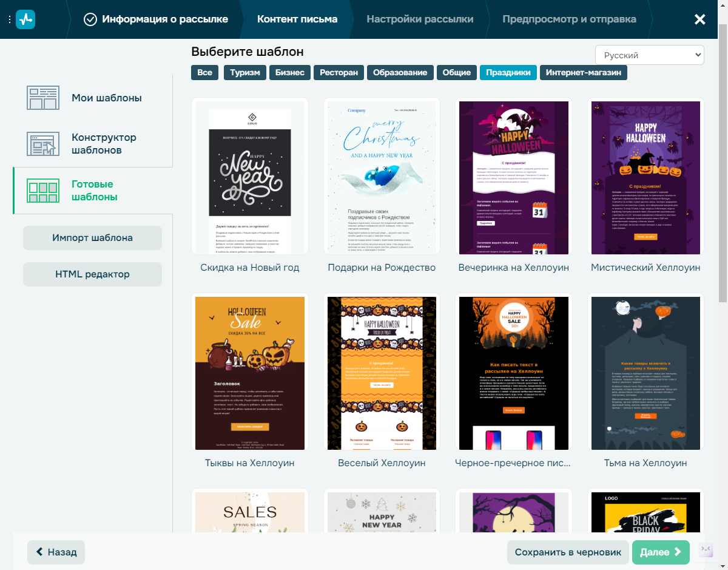
Task: Select the Скидка на Новый год thumbnail
Action: (x=250, y=176)
